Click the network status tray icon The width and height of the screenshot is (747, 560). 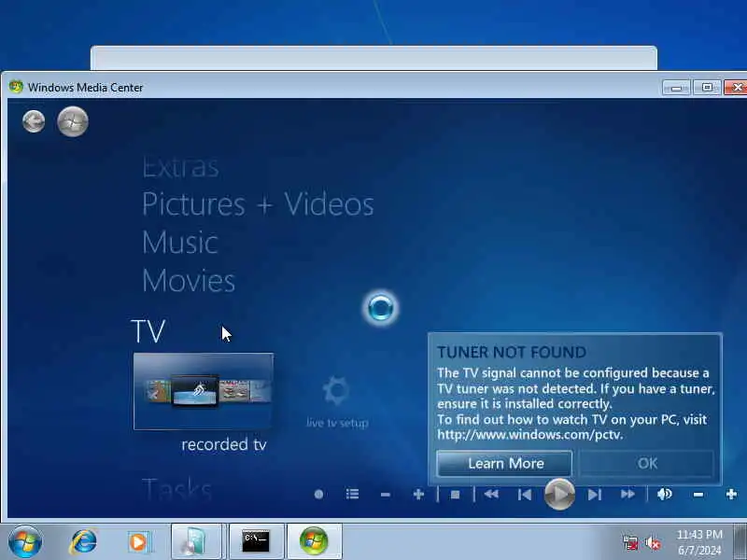coord(629,543)
